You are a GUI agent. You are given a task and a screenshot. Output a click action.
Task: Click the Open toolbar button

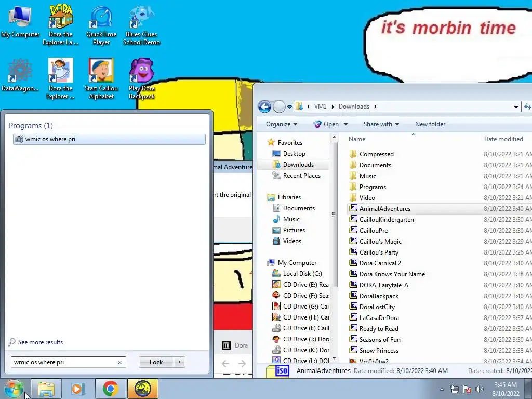[x=326, y=124]
